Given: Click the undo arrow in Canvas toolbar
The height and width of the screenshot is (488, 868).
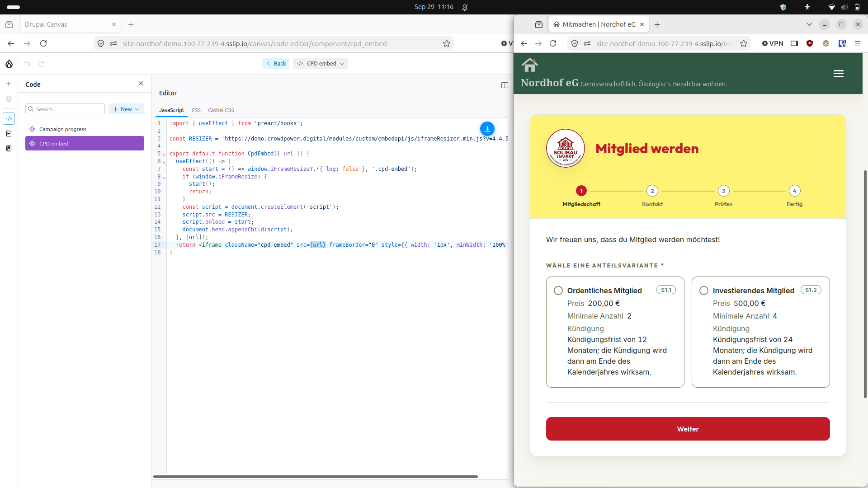Looking at the screenshot, I should (x=27, y=64).
